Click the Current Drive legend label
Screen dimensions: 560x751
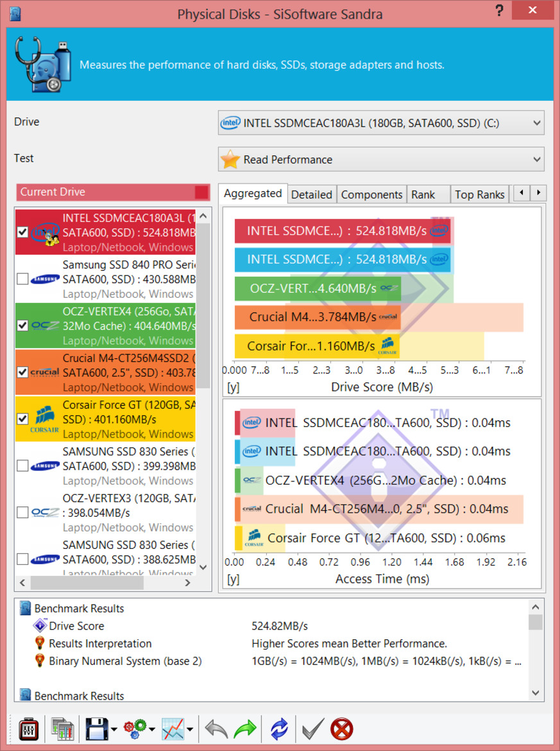(53, 192)
